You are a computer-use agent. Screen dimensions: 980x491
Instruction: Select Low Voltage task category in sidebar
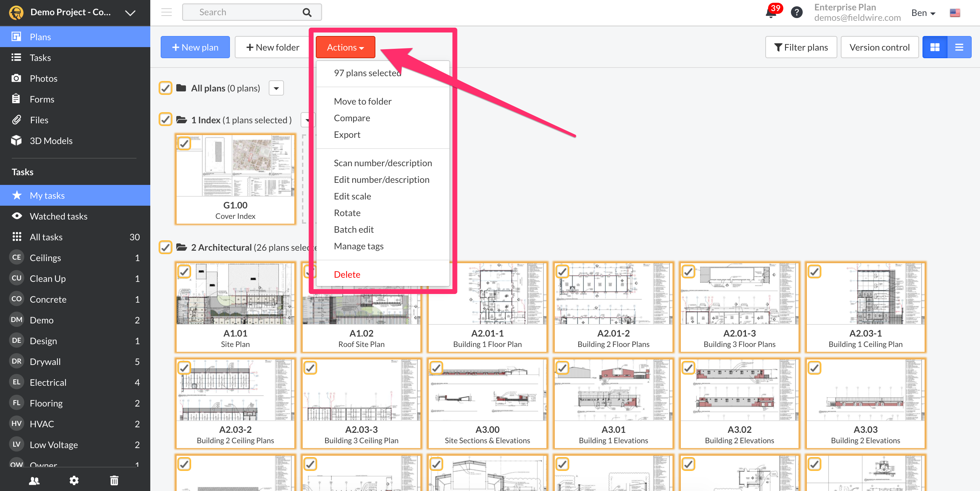point(75,444)
